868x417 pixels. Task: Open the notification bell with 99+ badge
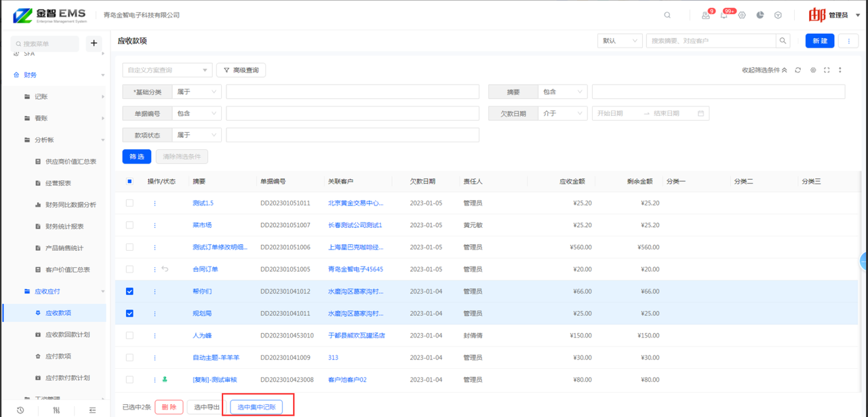coord(724,15)
